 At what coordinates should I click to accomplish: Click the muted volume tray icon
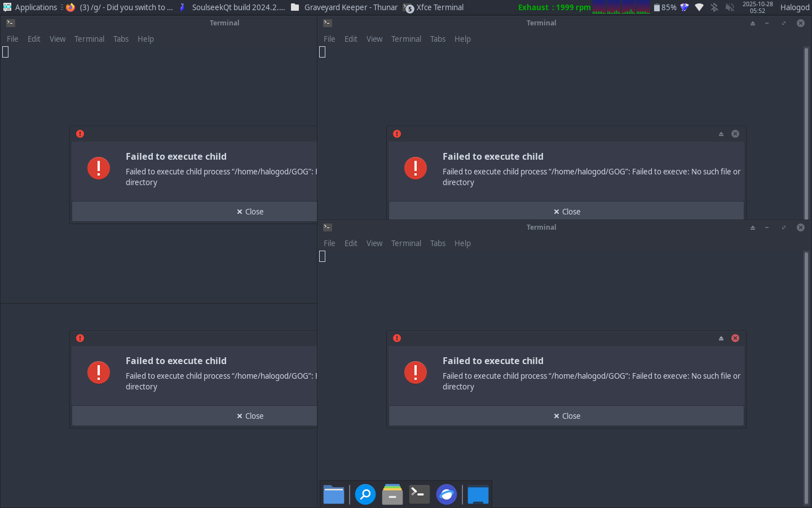[x=730, y=7]
